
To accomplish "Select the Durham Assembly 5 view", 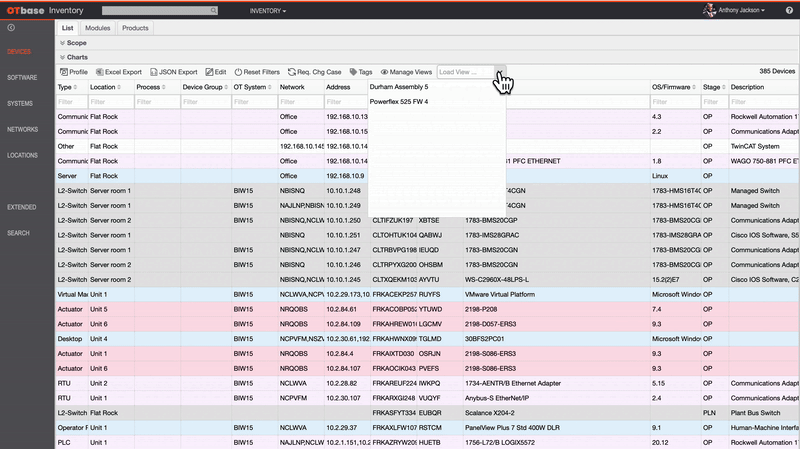I will (399, 87).
